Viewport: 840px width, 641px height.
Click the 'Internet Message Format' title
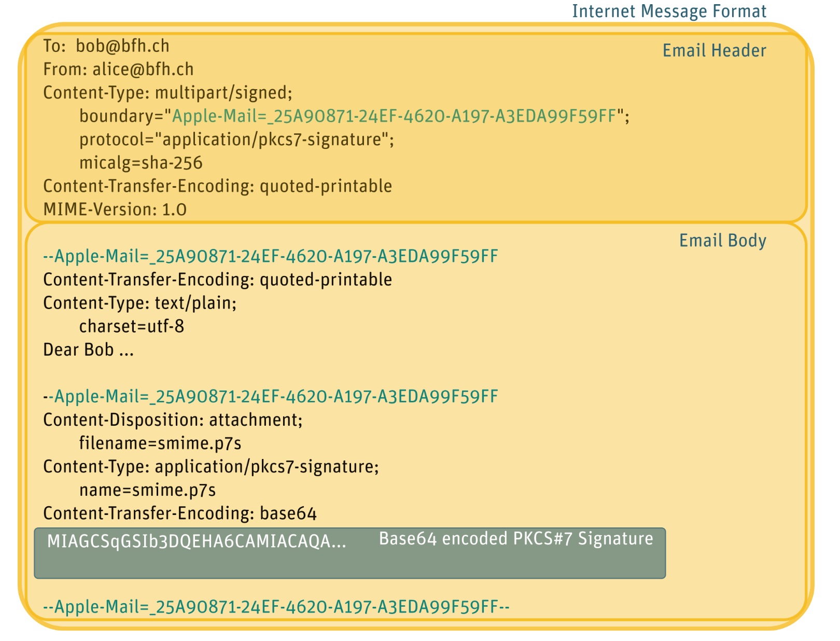669,11
